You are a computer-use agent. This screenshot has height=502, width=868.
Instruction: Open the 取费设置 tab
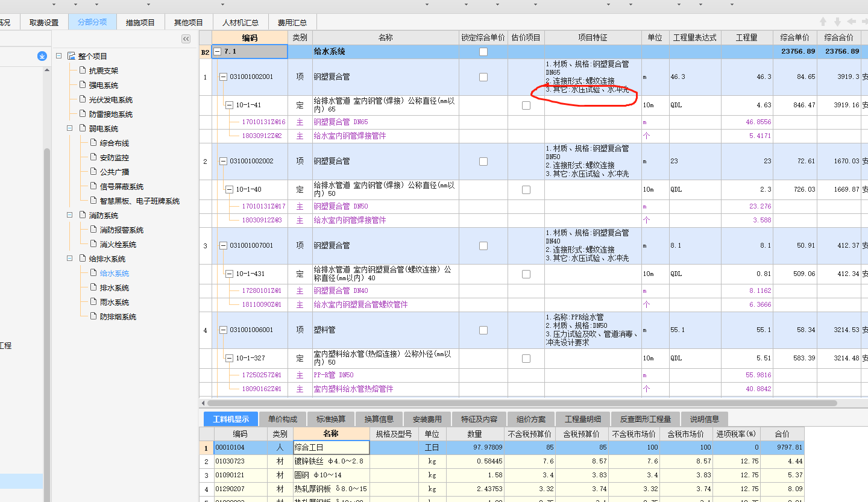[x=44, y=22]
